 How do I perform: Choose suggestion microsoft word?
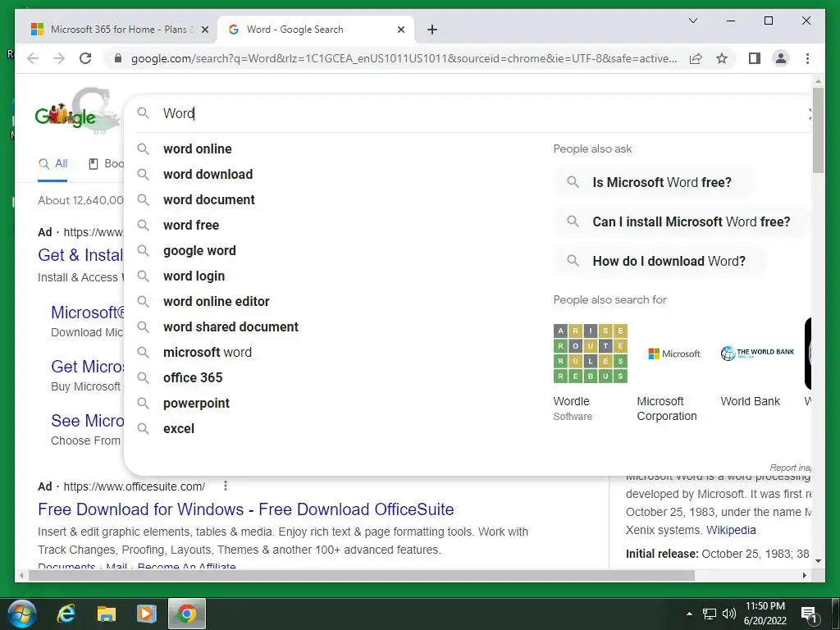pos(208,353)
